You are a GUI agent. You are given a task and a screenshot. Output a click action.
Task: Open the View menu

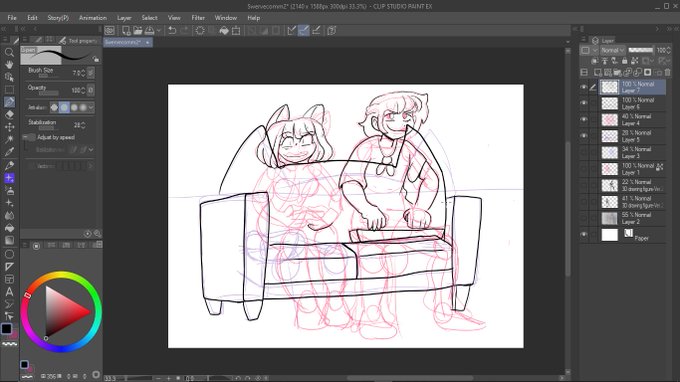tap(174, 18)
